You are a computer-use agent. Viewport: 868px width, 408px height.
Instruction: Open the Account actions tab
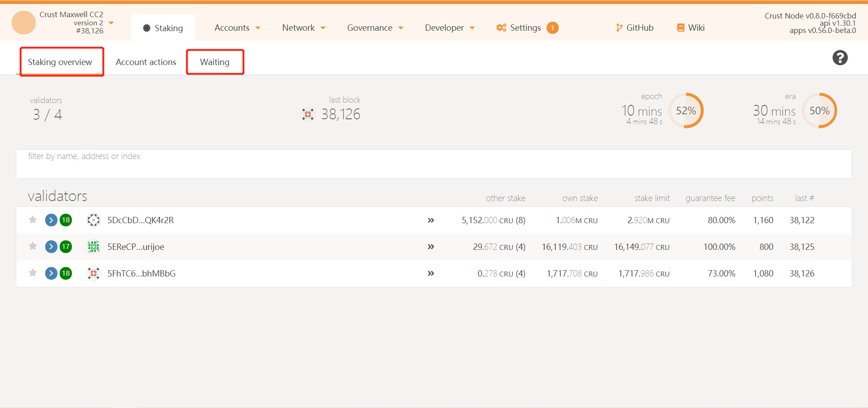pos(146,62)
